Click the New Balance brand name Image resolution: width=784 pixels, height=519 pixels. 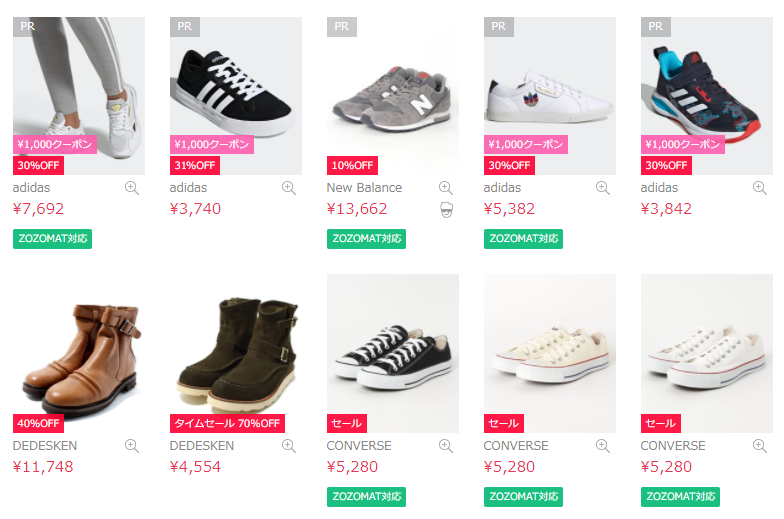364,188
